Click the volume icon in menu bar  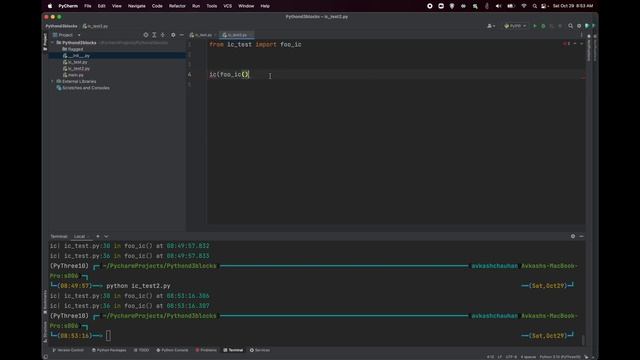pos(498,6)
